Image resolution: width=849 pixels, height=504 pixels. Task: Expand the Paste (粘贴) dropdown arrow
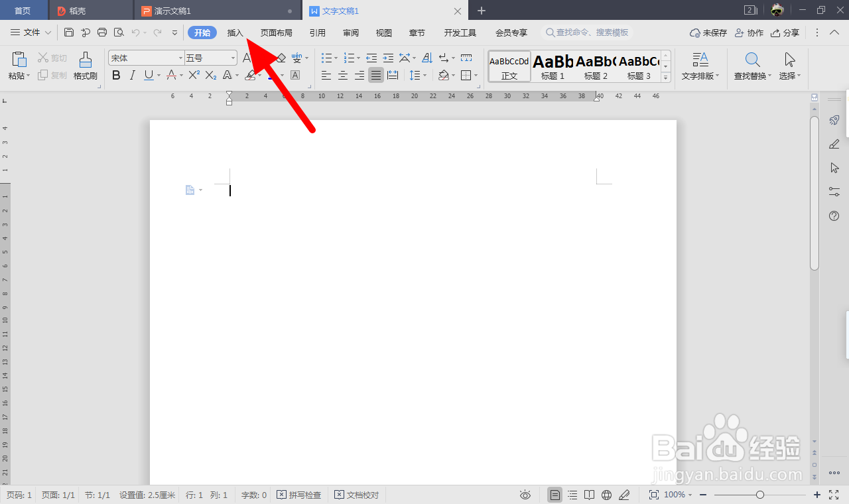[29, 76]
